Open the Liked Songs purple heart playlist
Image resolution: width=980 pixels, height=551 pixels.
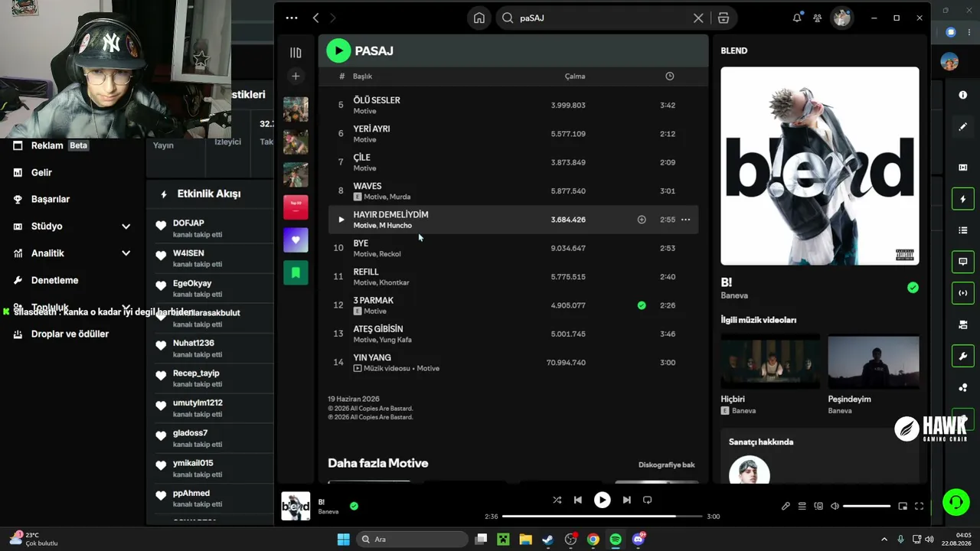(x=296, y=240)
